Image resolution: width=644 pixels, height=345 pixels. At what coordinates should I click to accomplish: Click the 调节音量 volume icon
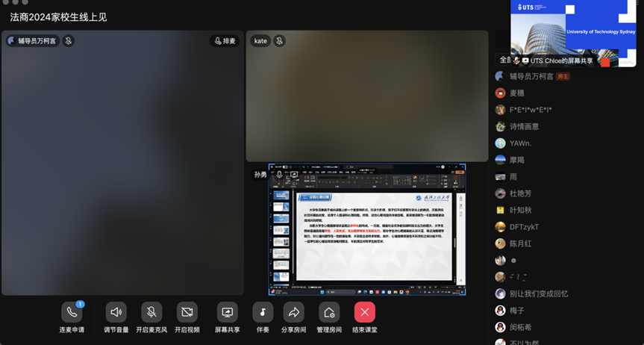[116, 312]
